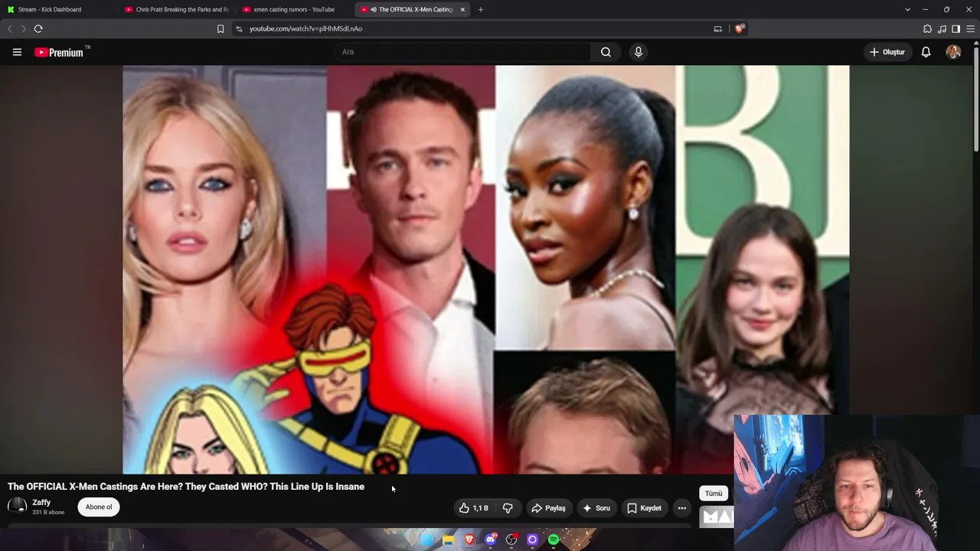
Task: Open Brave Shields lion icon
Action: (740, 28)
